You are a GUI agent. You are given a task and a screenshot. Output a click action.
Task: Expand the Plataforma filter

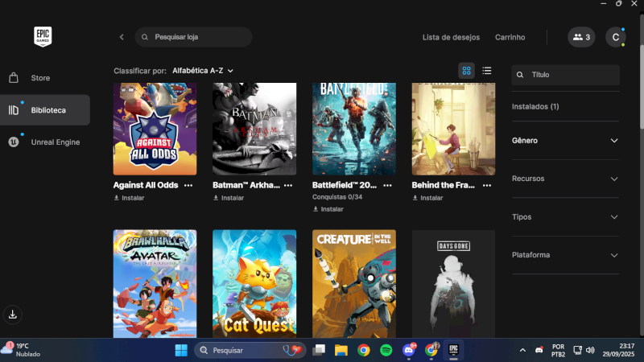[565, 255]
